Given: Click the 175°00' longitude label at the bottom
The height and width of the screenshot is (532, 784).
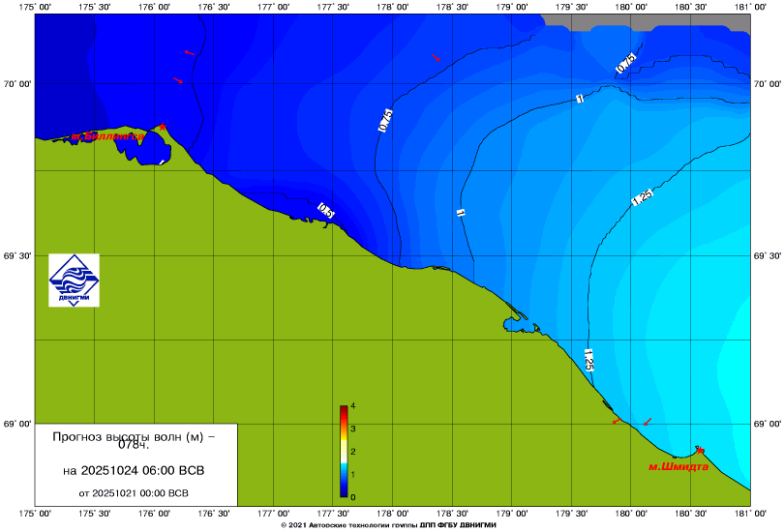Looking at the screenshot, I should [35, 514].
